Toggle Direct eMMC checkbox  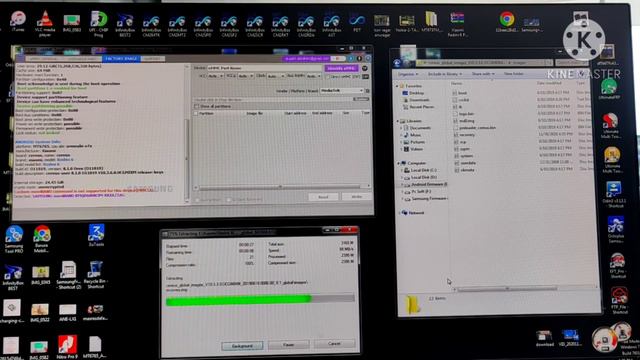point(327,76)
